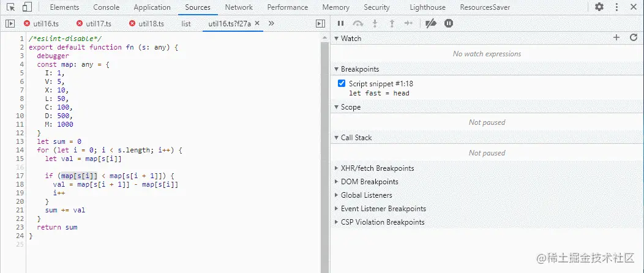Expand Global Listeners section

click(336, 195)
